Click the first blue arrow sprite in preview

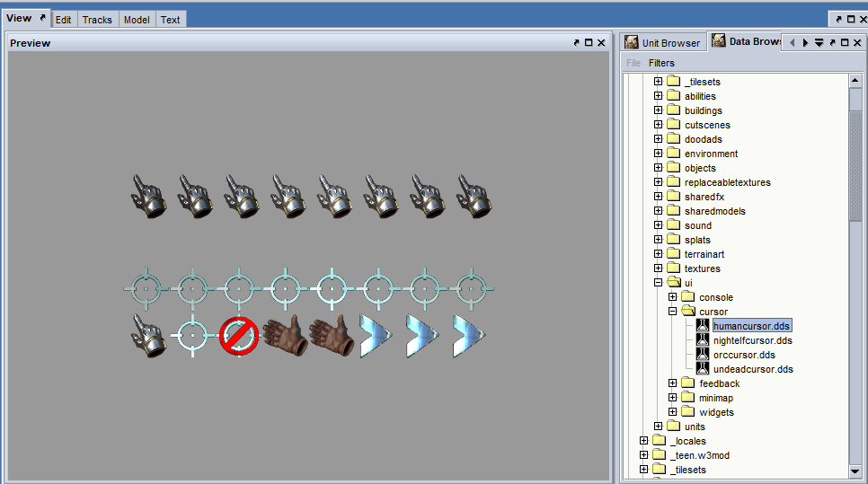click(x=376, y=336)
